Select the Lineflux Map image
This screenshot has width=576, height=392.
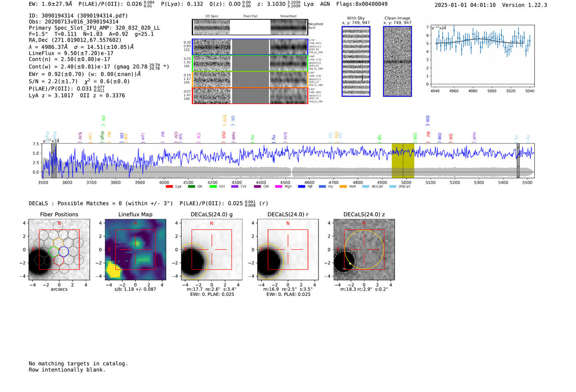pos(135,249)
